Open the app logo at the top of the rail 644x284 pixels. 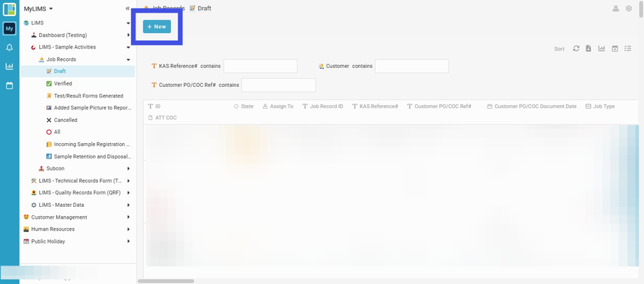coord(9,9)
